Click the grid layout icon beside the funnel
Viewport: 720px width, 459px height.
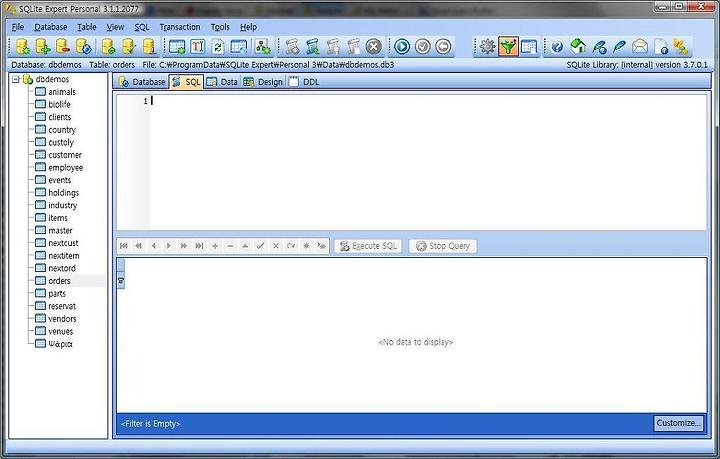(529, 46)
